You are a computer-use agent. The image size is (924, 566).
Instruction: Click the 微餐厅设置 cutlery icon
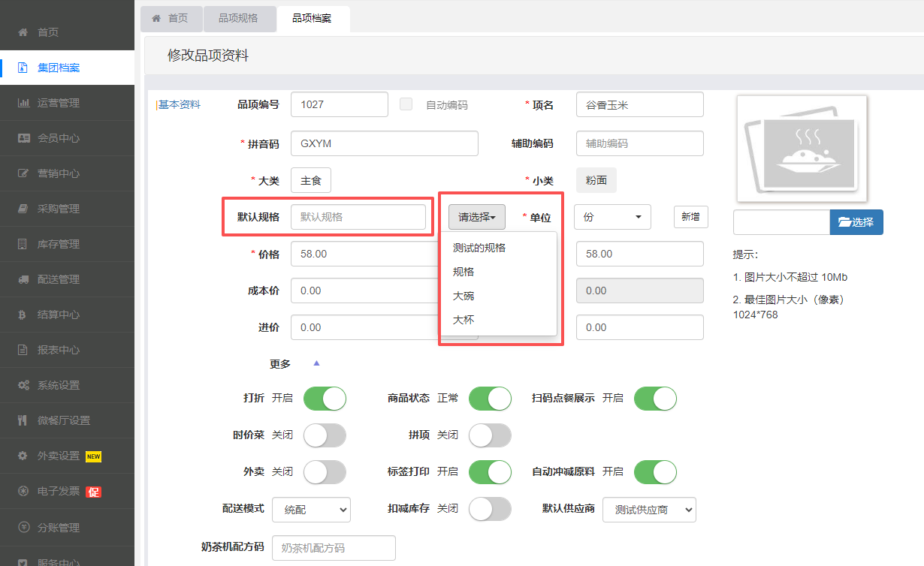click(x=23, y=420)
